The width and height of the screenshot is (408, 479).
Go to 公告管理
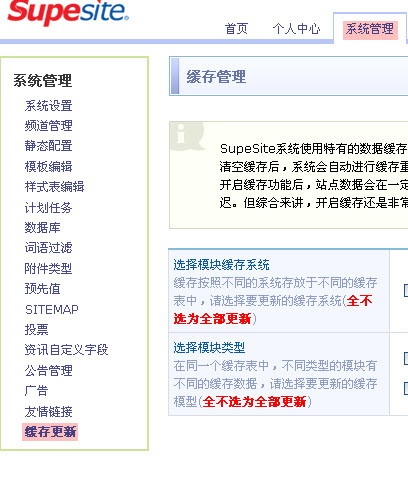pos(48,370)
